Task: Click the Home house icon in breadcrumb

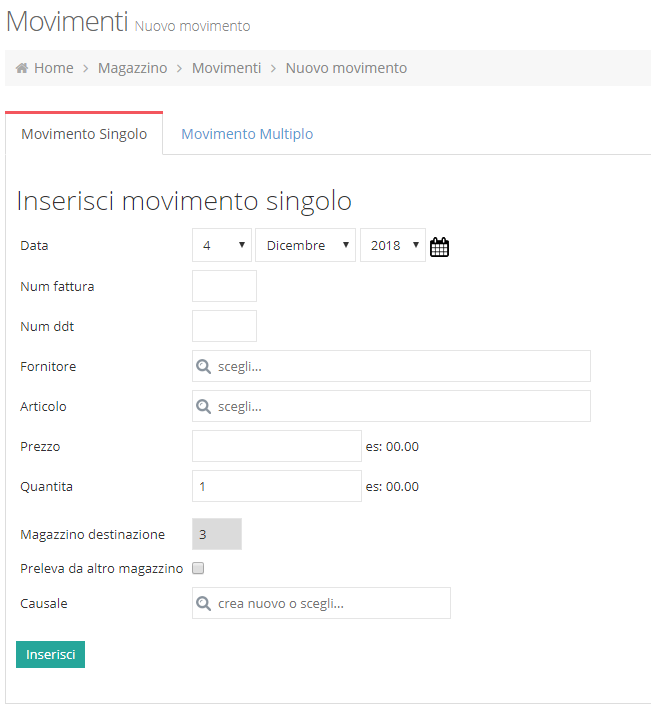Action: 21,68
